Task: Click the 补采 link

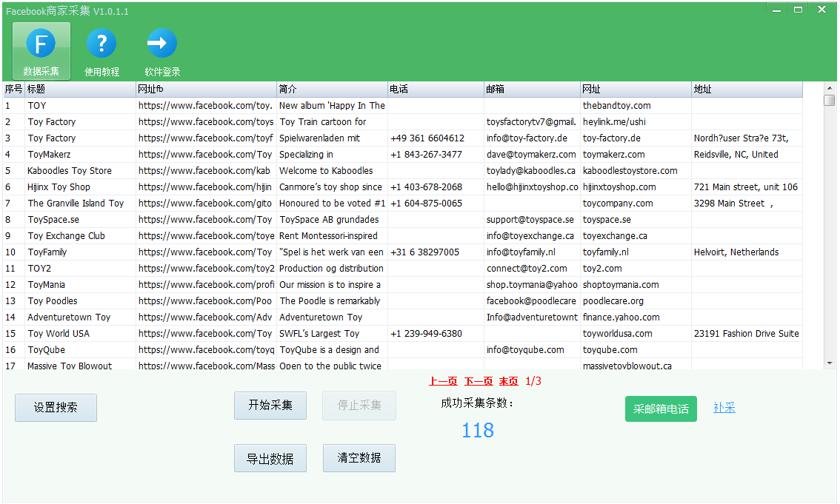Action: click(x=724, y=408)
